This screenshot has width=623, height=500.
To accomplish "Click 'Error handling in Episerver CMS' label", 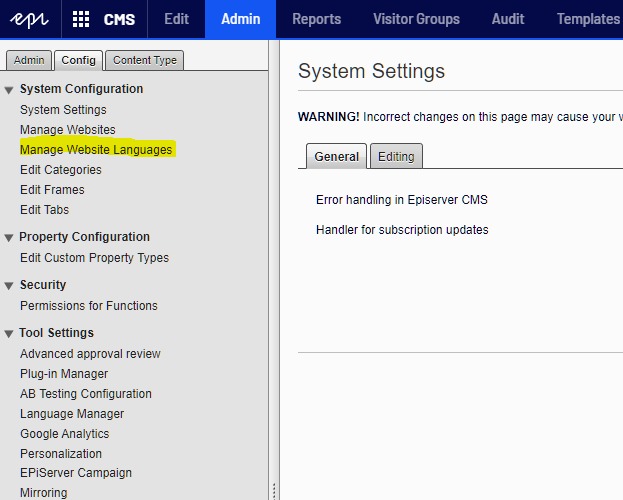I will (402, 200).
